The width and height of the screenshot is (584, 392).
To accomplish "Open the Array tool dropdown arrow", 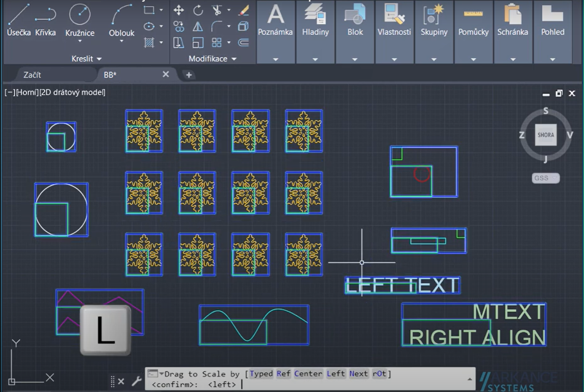I will coord(229,43).
